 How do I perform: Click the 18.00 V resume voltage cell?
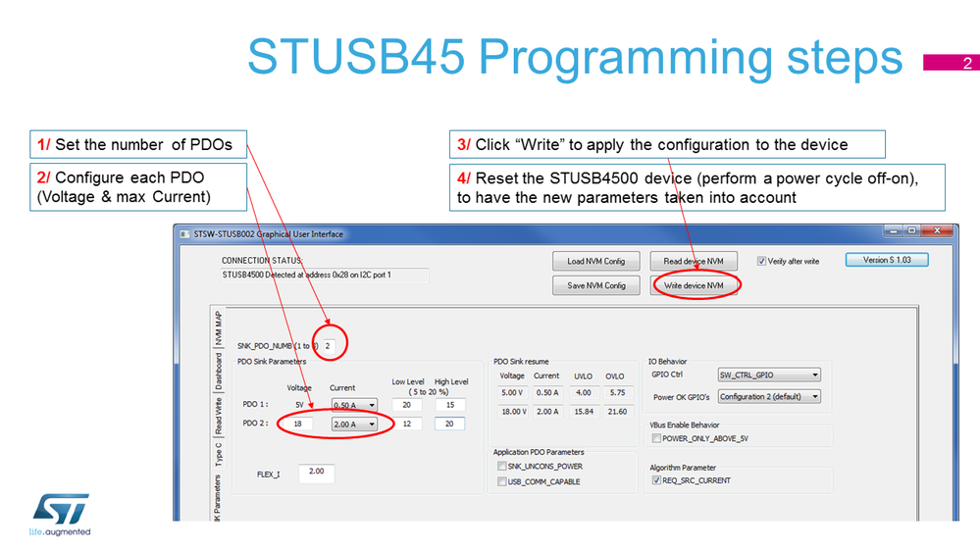click(514, 411)
